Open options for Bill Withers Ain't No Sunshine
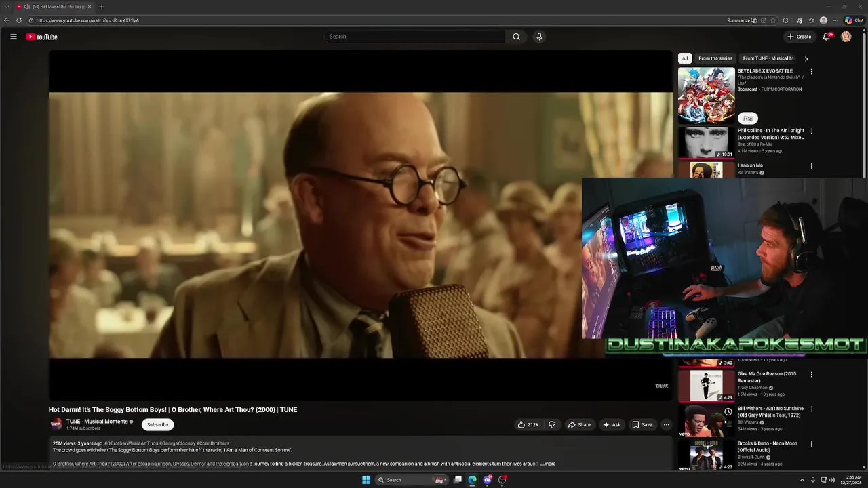The image size is (868, 488). [x=812, y=409]
